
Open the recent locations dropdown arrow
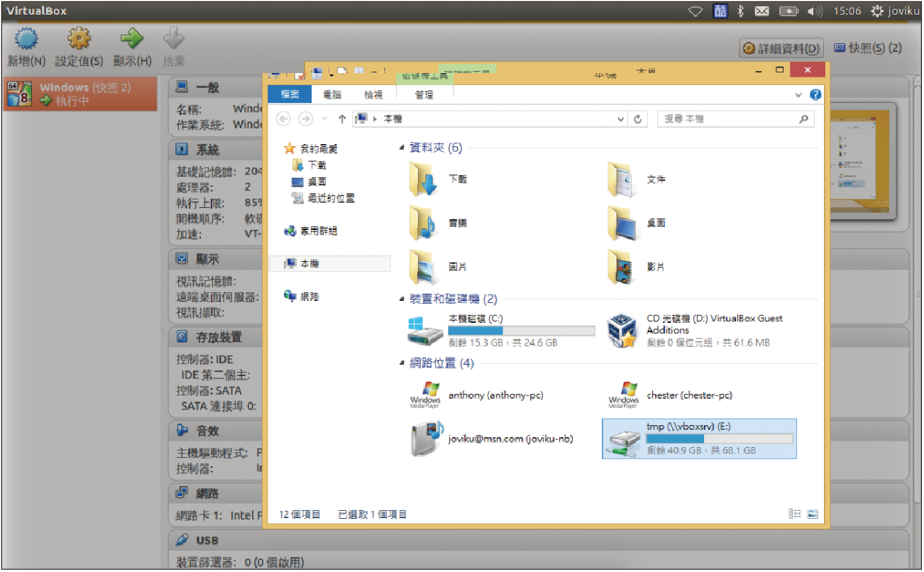pyautogui.click(x=324, y=119)
